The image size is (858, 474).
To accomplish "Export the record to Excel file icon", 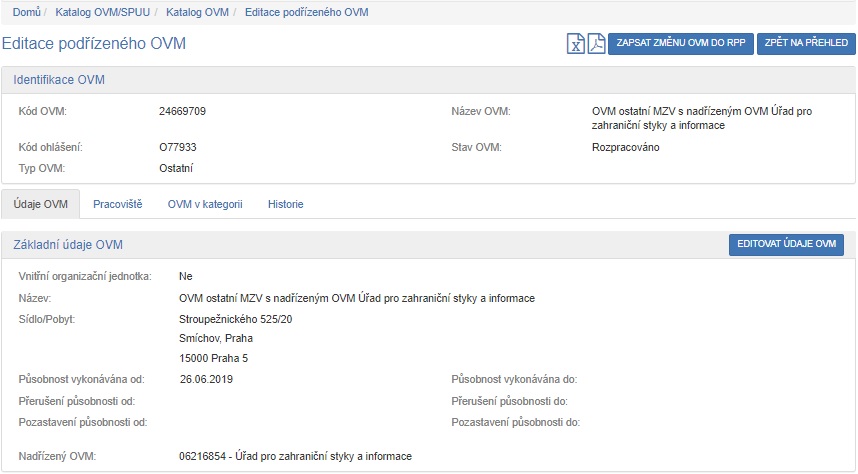I will coord(576,44).
